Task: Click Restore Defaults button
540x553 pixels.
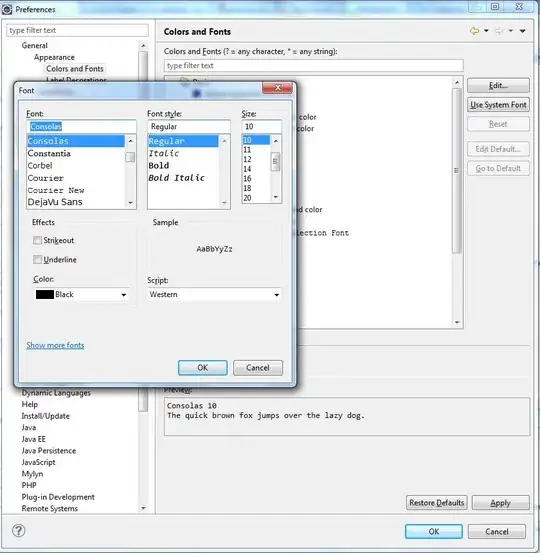Action: 436,503
